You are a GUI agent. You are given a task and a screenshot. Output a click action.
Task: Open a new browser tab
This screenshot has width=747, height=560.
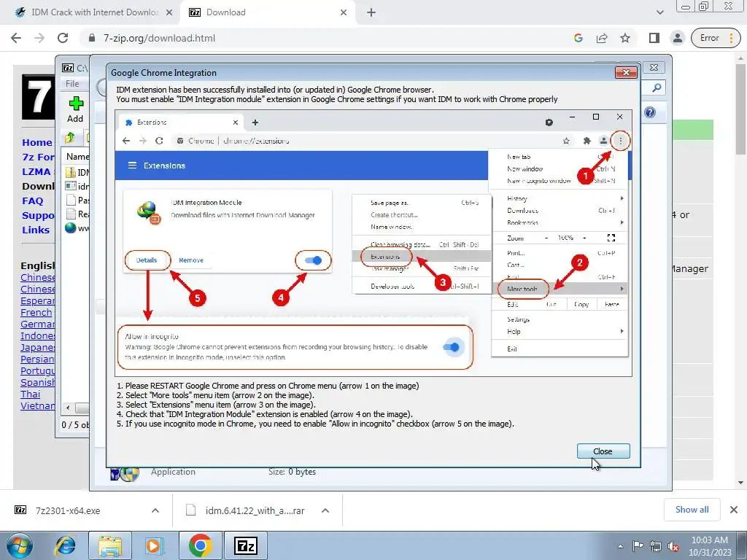(x=371, y=12)
